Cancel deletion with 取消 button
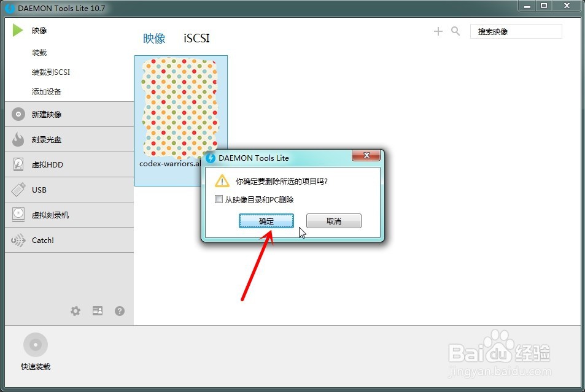585x392 pixels. tap(333, 221)
